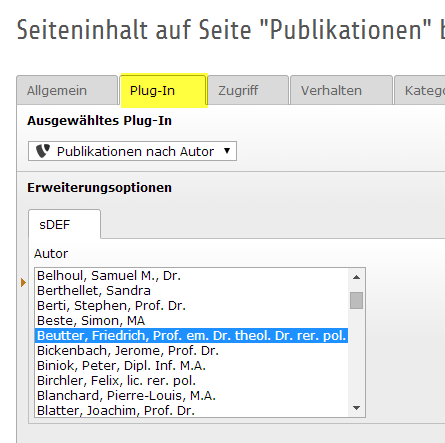The width and height of the screenshot is (445, 443).
Task: Select Beutter, Friedrich highlighted entry
Action: (x=192, y=336)
